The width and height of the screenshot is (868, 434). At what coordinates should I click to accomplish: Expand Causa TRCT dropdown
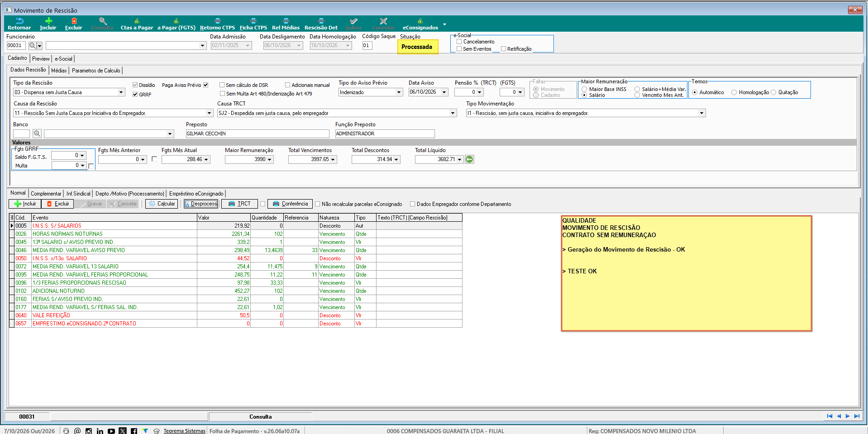click(453, 113)
